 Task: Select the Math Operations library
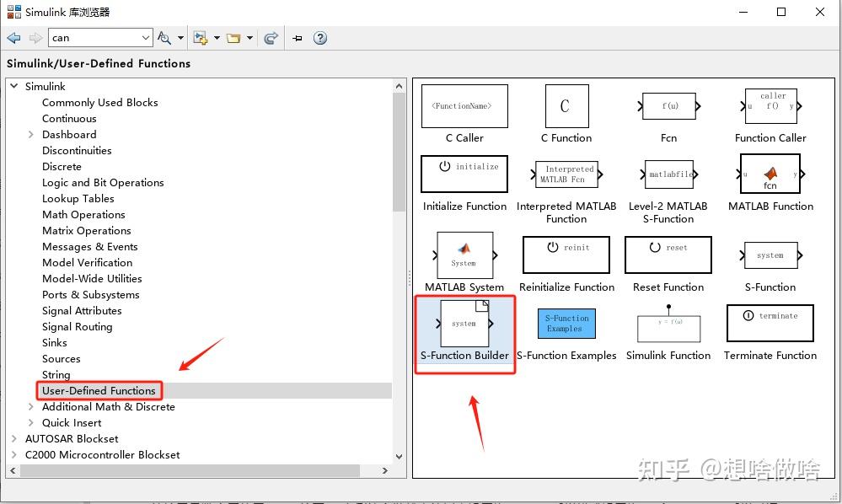pyautogui.click(x=83, y=215)
